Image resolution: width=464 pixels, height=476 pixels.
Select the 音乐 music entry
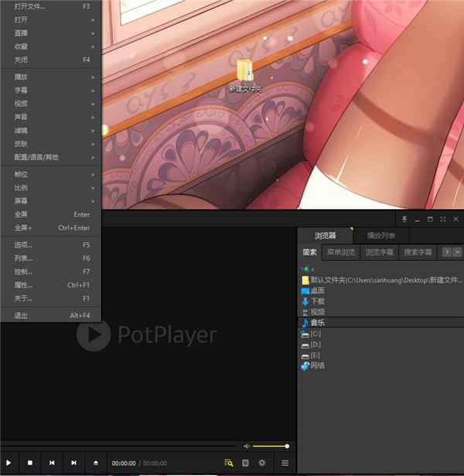[381, 323]
